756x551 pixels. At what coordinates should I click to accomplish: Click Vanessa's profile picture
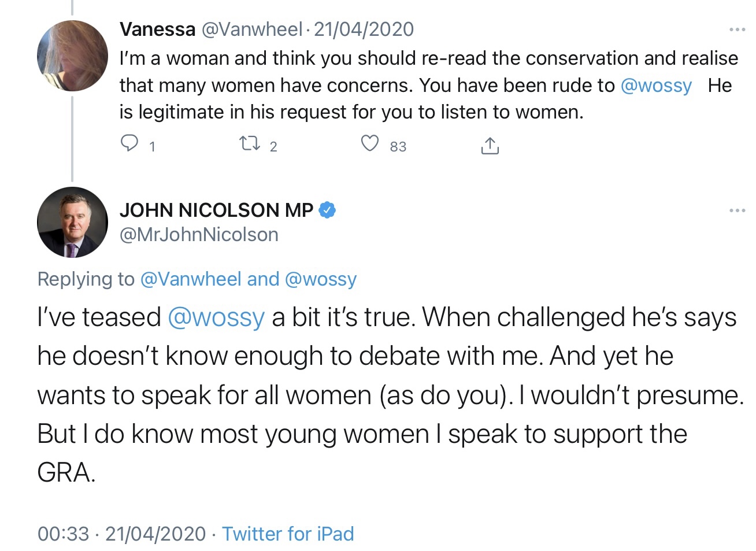(72, 56)
